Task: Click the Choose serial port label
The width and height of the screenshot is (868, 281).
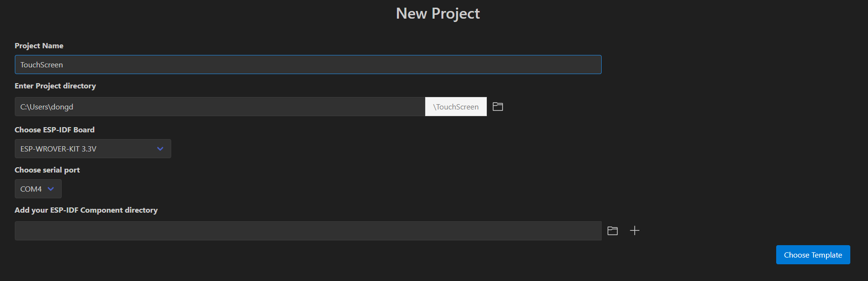Action: click(x=47, y=170)
